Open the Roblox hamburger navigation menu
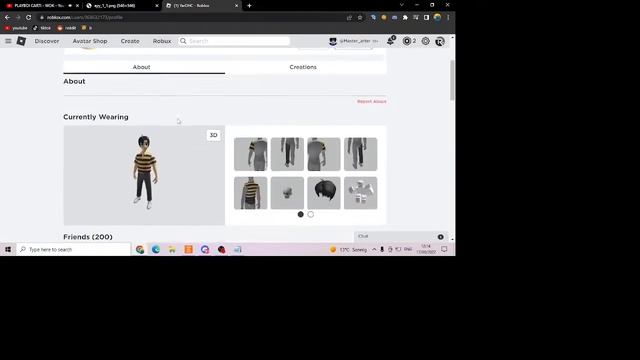 pyautogui.click(x=8, y=41)
